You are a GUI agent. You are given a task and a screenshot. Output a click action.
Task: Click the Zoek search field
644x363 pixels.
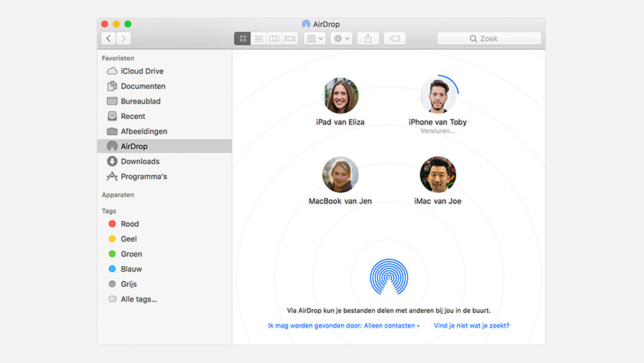click(489, 38)
